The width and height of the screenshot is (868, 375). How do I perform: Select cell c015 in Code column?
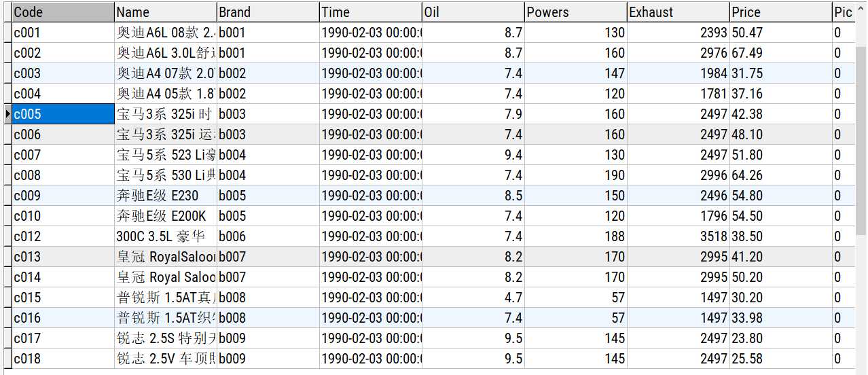(63, 298)
